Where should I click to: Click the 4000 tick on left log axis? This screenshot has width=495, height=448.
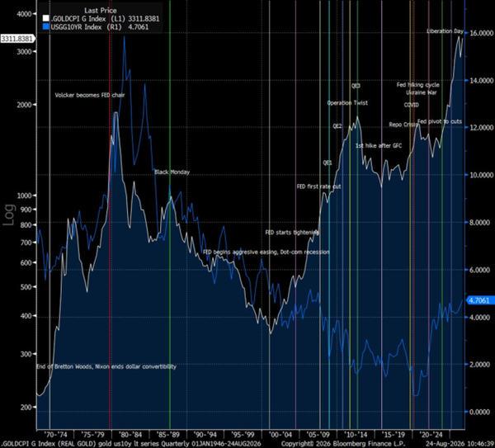24,14
